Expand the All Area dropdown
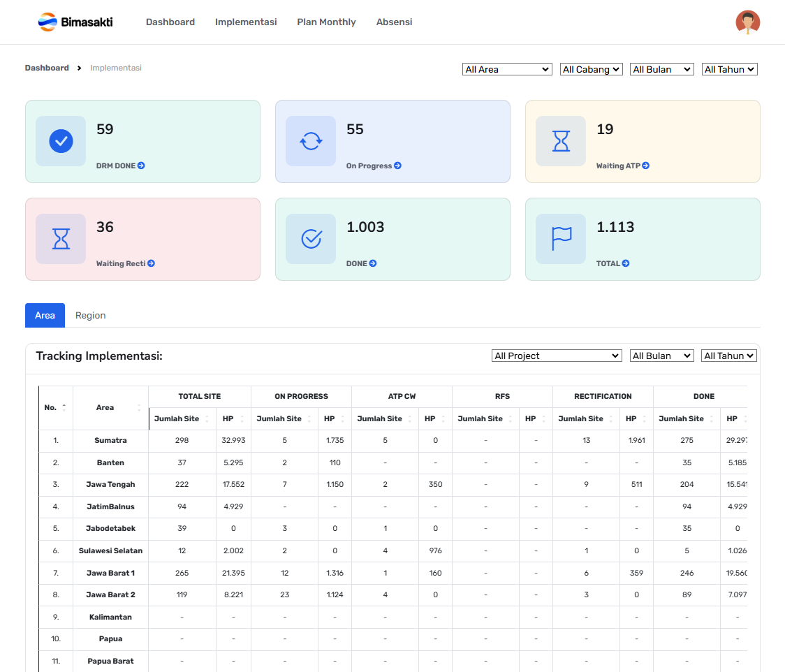785x672 pixels. point(508,69)
